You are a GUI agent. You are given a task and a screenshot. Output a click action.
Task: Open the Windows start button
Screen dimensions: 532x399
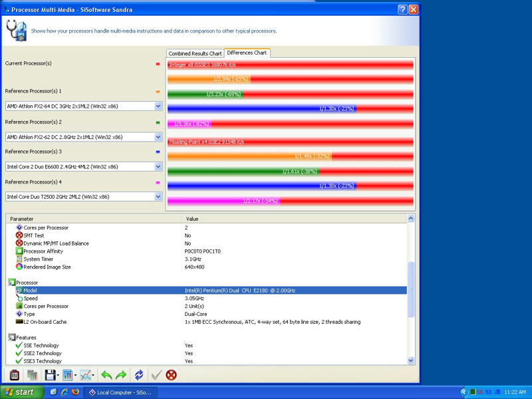pyautogui.click(x=22, y=392)
